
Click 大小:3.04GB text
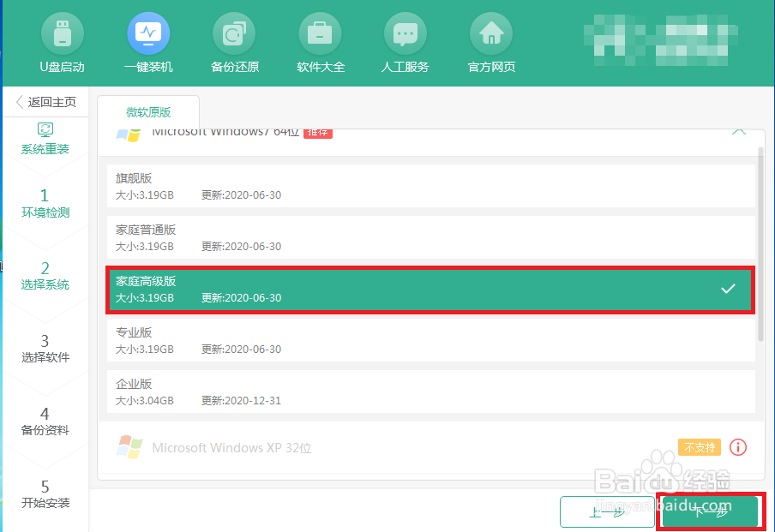tap(145, 401)
